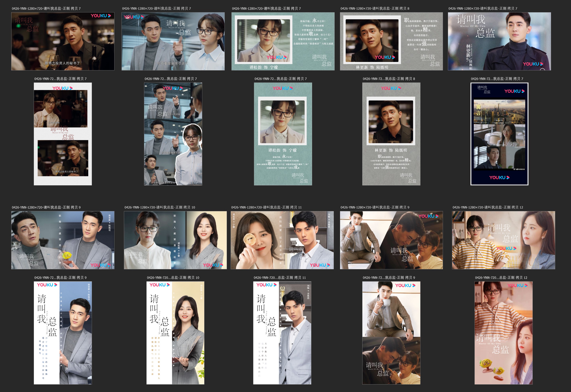Click the label 0426-YNN-1280×720-请叫我总监-正剧 拷贝 11
The width and height of the screenshot is (571, 392).
pos(266,207)
